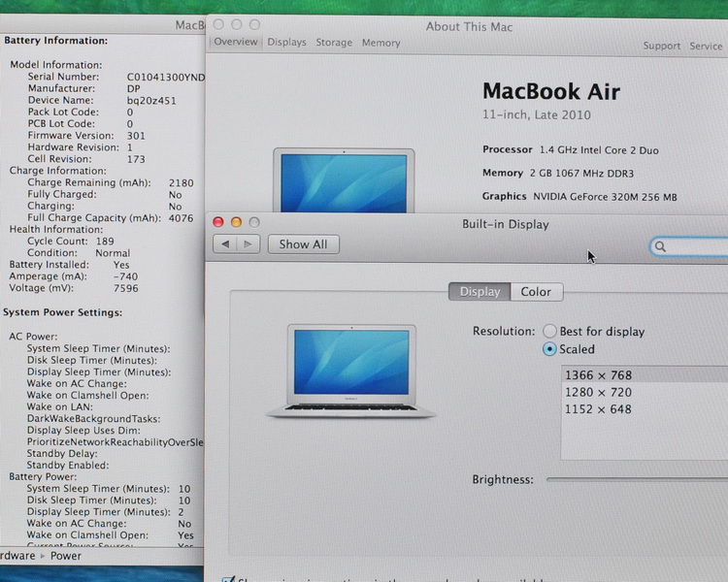The width and height of the screenshot is (728, 582).
Task: Open the Support link in About This Mac
Action: tap(662, 46)
